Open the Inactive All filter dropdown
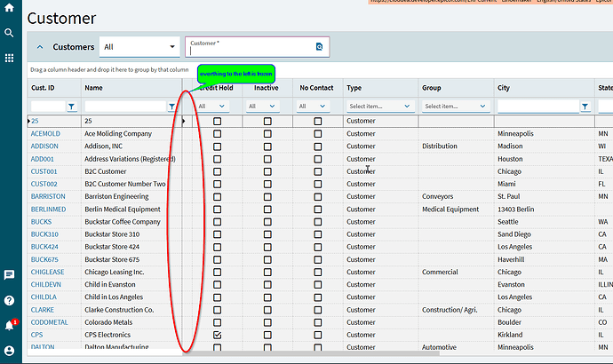This screenshot has width=613, height=364. [x=261, y=107]
